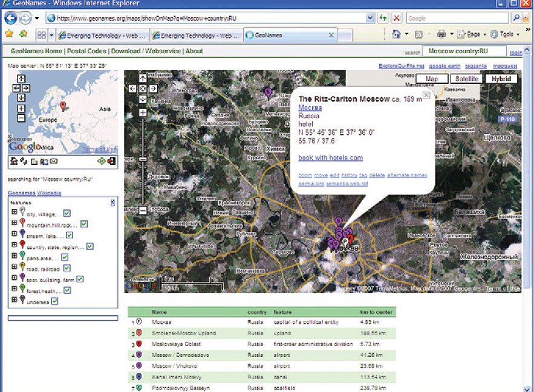Zoom in on the small overview map
The width and height of the screenshot is (534, 392).
(x=21, y=109)
